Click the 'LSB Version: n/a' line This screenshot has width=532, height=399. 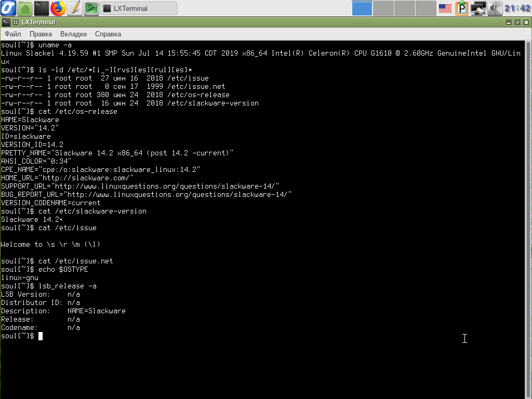click(41, 294)
